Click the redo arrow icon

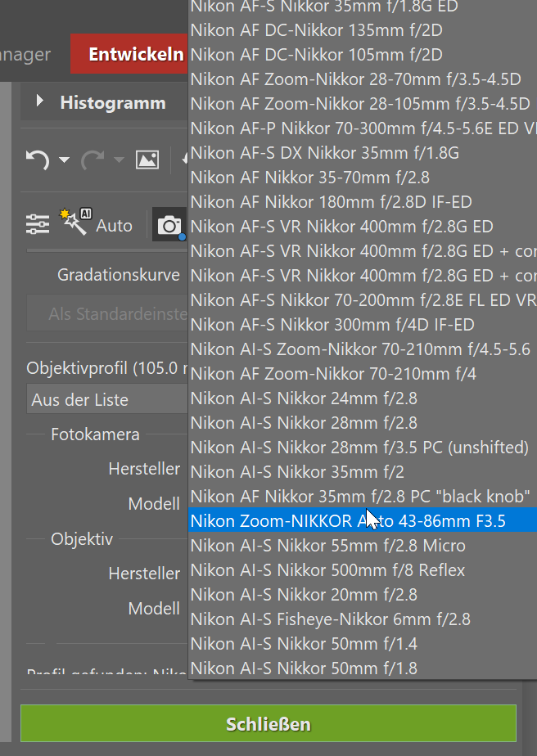tap(92, 160)
